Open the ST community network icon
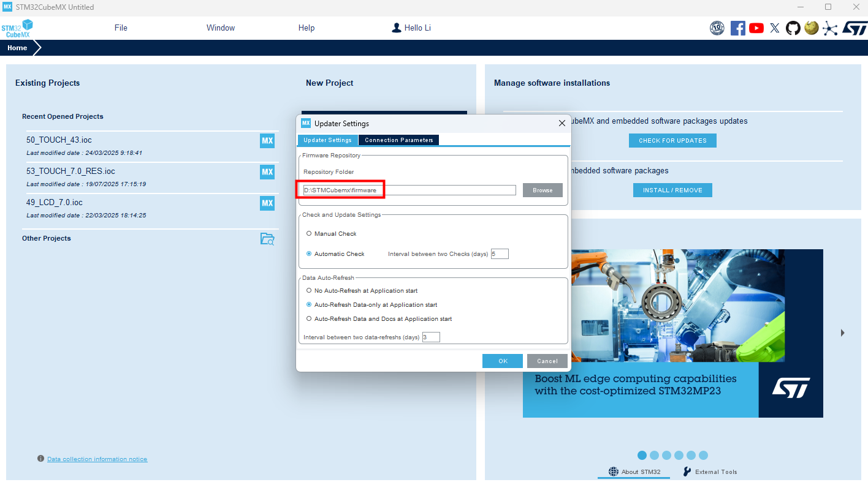868x485 pixels. [830, 28]
